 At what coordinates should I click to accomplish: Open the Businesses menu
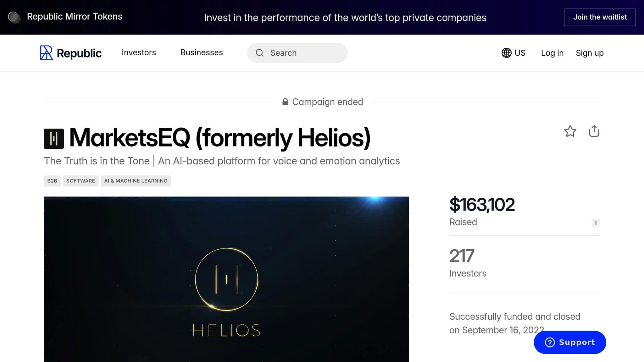point(201,53)
